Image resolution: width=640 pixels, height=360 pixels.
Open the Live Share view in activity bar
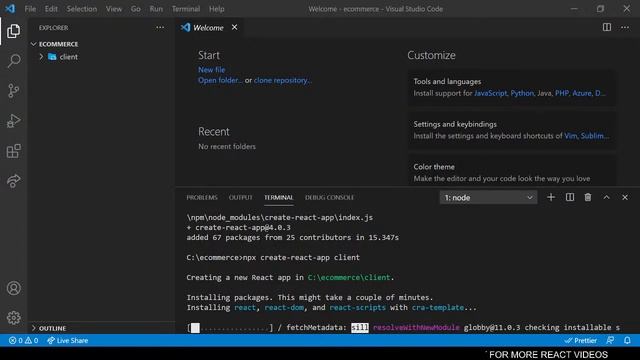[x=13, y=181]
